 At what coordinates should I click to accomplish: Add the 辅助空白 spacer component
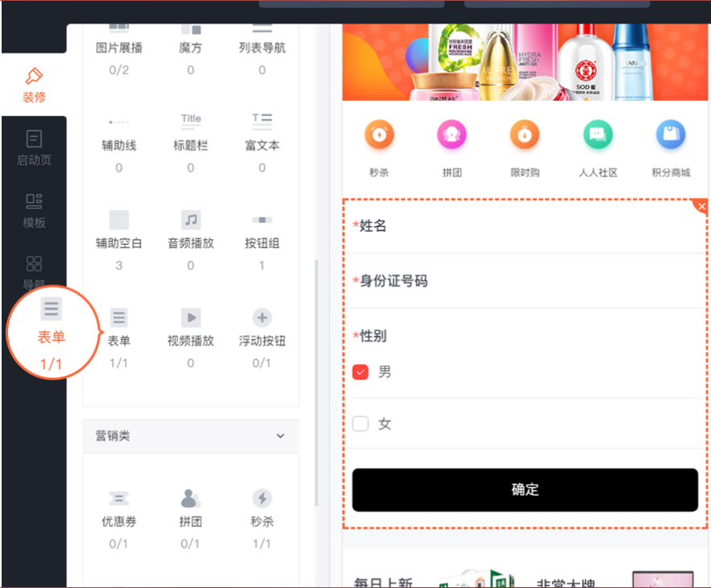click(x=118, y=242)
